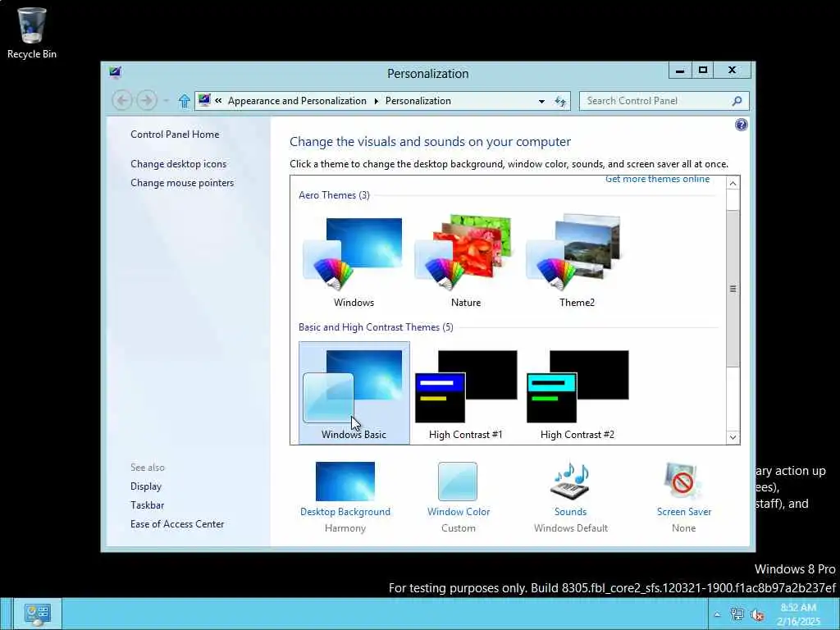Maximize the Personalization window
The height and width of the screenshot is (630, 840).
point(703,71)
